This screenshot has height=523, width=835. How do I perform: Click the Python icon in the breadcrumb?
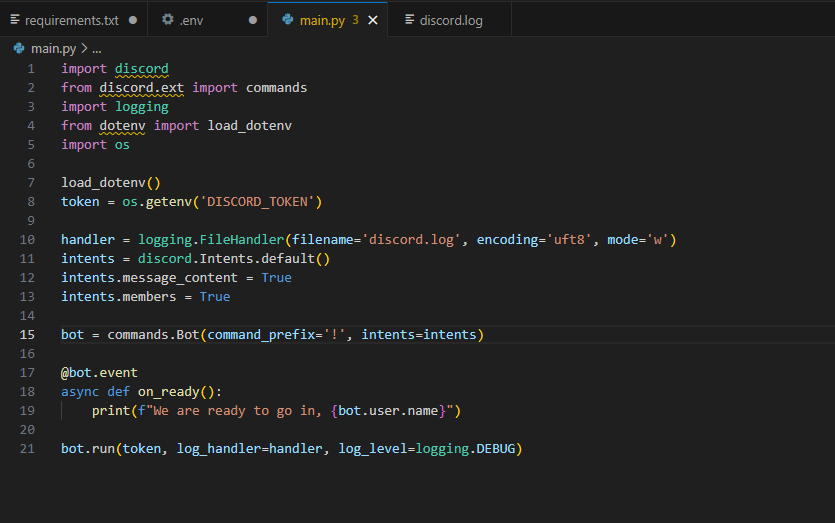click(x=19, y=48)
